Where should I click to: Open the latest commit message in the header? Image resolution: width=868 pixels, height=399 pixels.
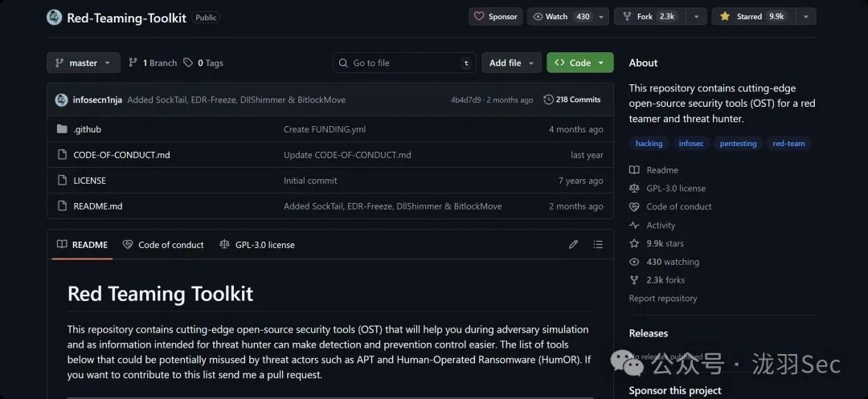[236, 100]
